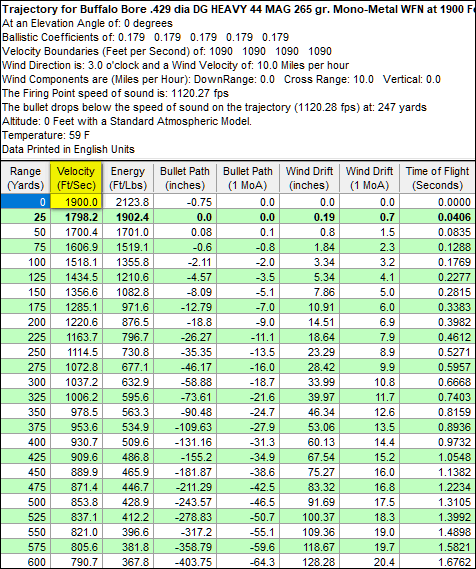Click the Velocity (Ft/Sec) column header

pyautogui.click(x=76, y=178)
